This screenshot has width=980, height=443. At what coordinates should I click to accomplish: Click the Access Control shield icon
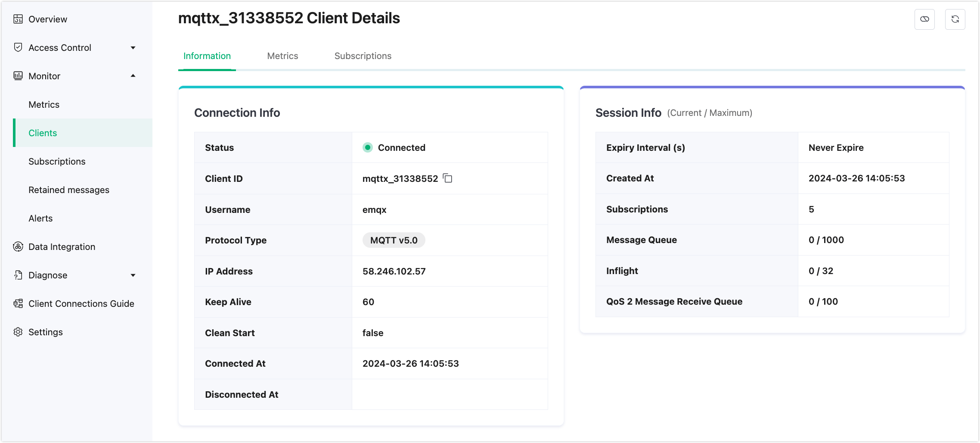coord(18,47)
